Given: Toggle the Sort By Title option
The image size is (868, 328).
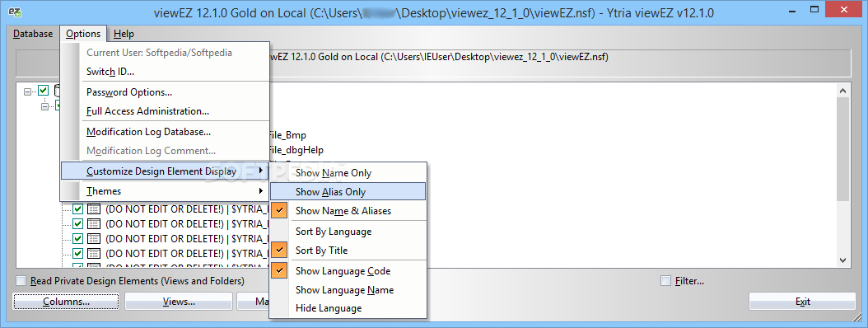Looking at the screenshot, I should pos(348,251).
